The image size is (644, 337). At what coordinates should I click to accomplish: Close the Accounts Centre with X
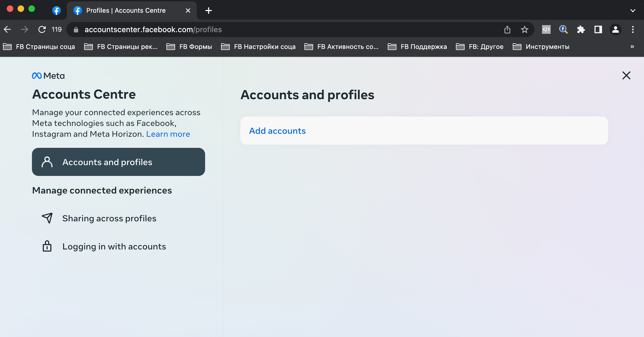(626, 75)
